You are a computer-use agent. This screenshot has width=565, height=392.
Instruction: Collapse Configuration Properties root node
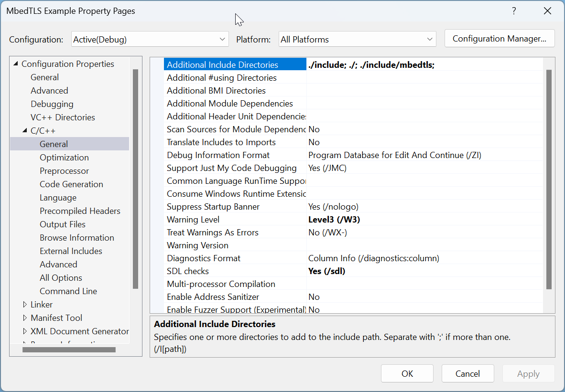pyautogui.click(x=16, y=64)
